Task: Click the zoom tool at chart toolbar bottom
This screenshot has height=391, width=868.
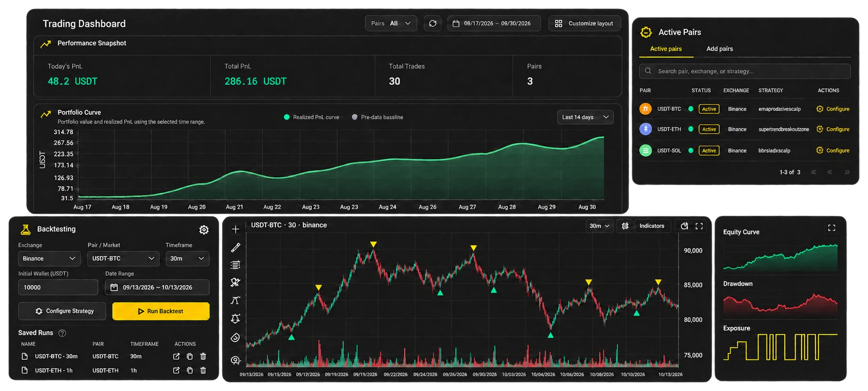Action: click(x=235, y=360)
